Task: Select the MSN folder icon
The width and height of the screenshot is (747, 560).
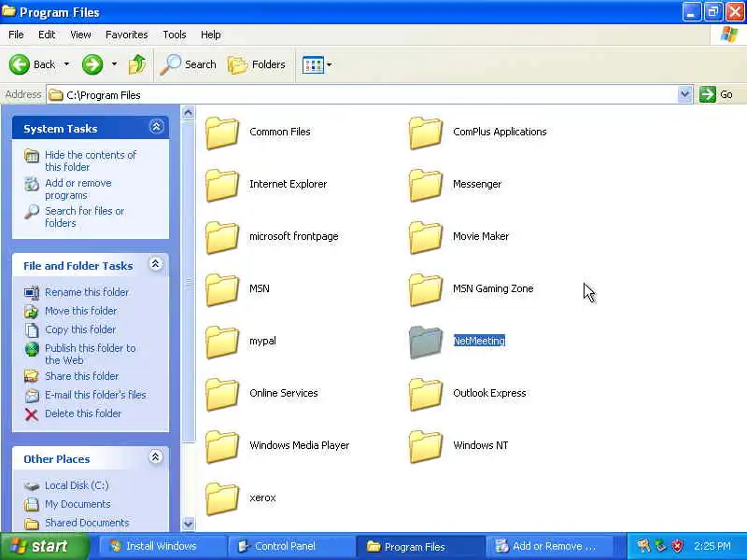Action: coord(222,289)
